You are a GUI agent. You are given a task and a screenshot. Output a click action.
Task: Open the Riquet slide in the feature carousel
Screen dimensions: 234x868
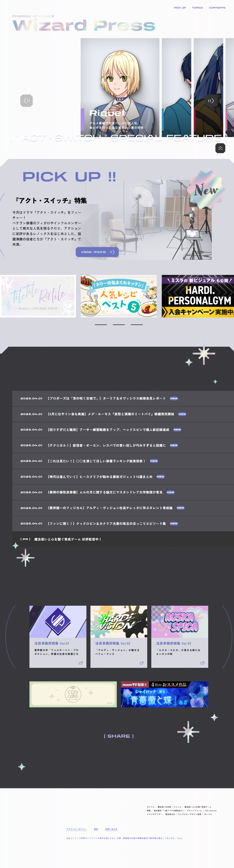120,88
